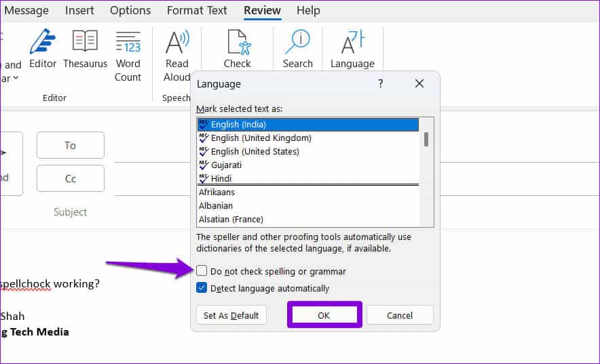This screenshot has height=364, width=600.
Task: Switch to the Message tab
Action: pyautogui.click(x=26, y=10)
